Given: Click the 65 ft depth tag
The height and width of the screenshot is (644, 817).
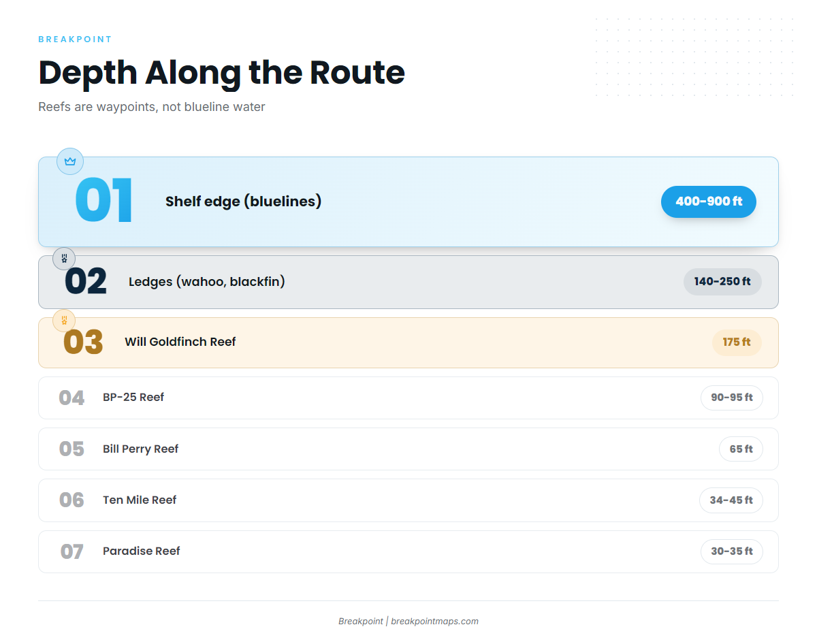Looking at the screenshot, I should click(741, 449).
